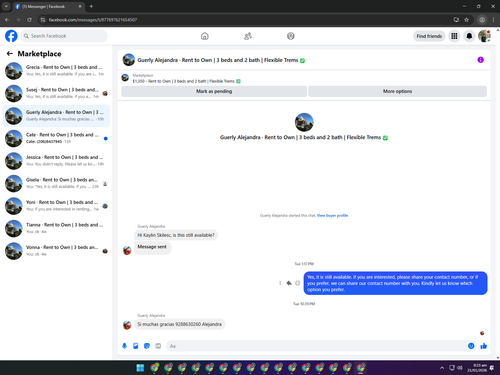Click message 'Si muchas gracias' from Alejandra
Image resolution: width=500 pixels, height=375 pixels.
tap(179, 324)
